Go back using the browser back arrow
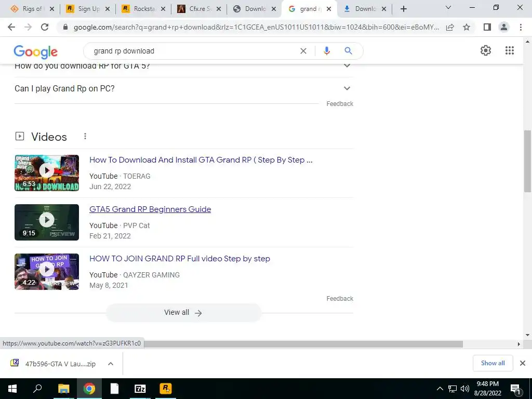 click(11, 27)
